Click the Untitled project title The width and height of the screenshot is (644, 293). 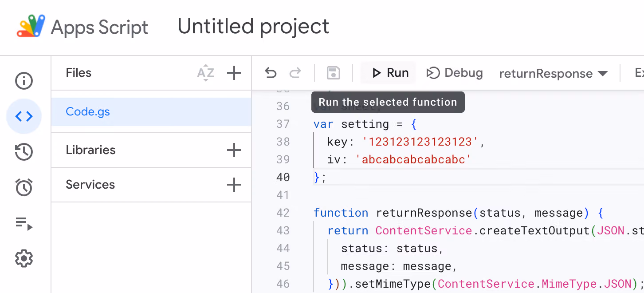(254, 26)
